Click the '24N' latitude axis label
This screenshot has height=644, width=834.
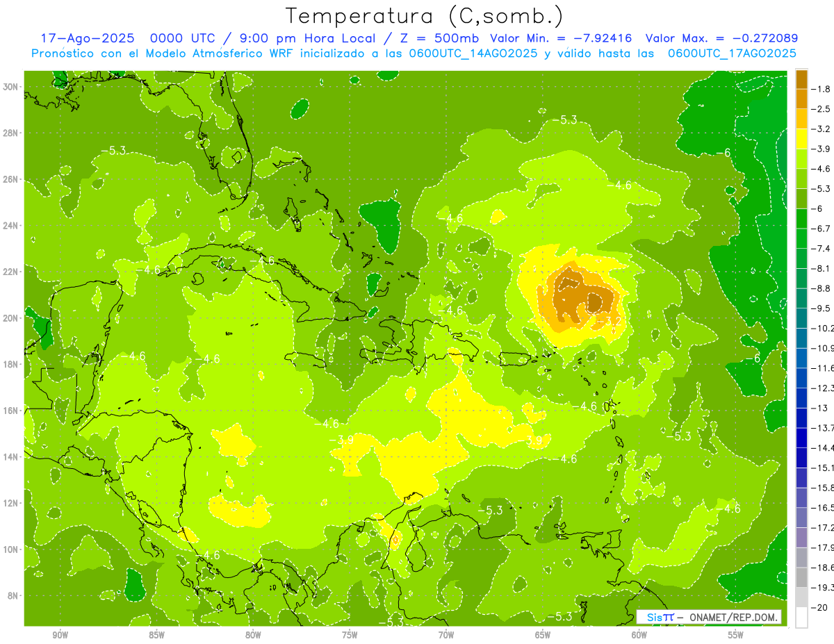(x=12, y=226)
